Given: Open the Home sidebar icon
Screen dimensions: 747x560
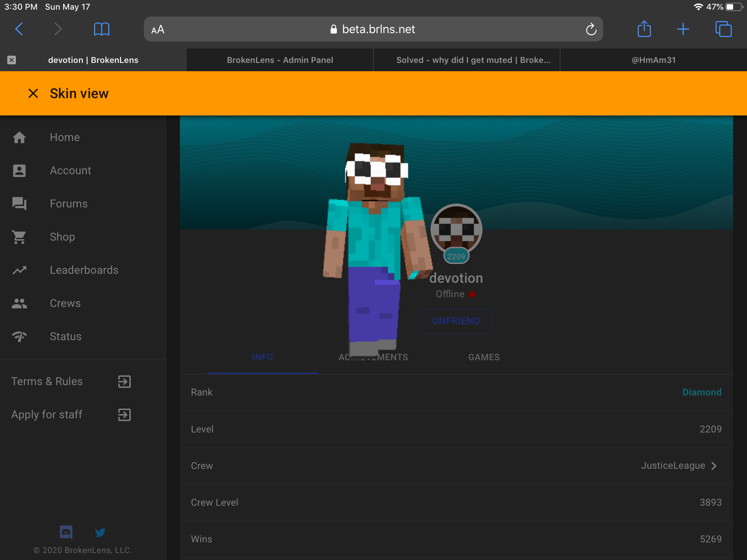Looking at the screenshot, I should click(x=19, y=137).
